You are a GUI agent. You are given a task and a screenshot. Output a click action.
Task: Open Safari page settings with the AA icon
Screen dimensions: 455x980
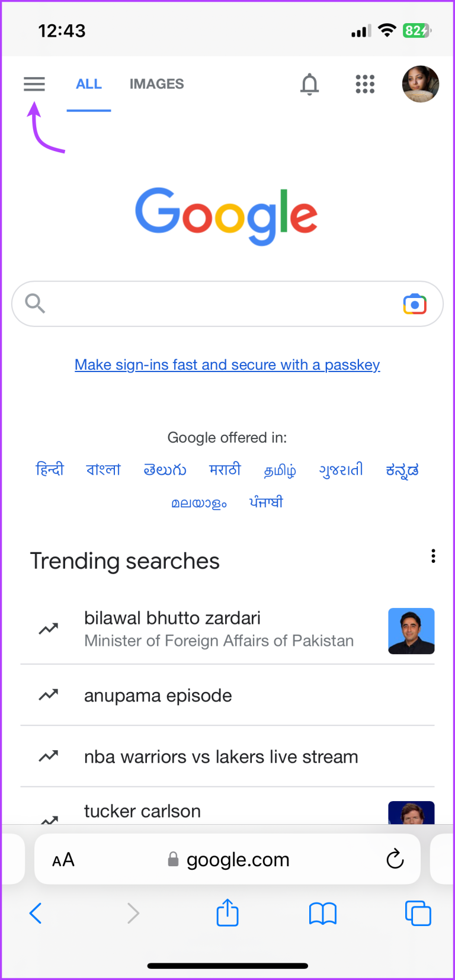[63, 859]
